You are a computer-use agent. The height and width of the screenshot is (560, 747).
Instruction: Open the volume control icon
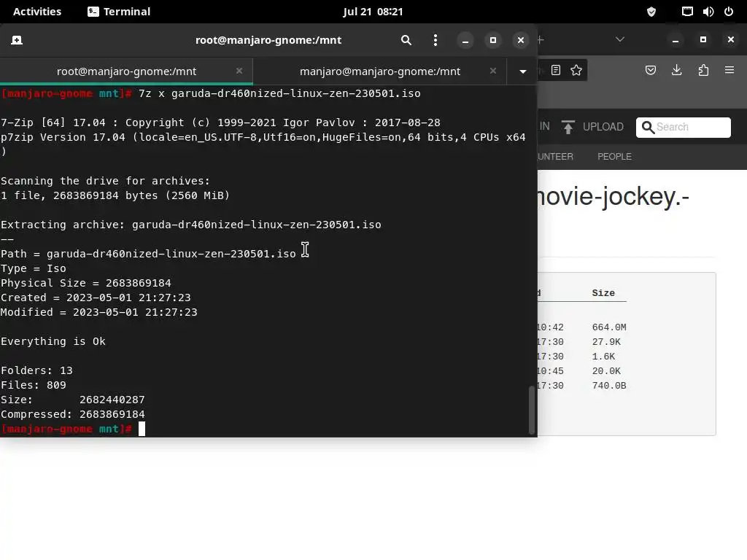tap(708, 12)
